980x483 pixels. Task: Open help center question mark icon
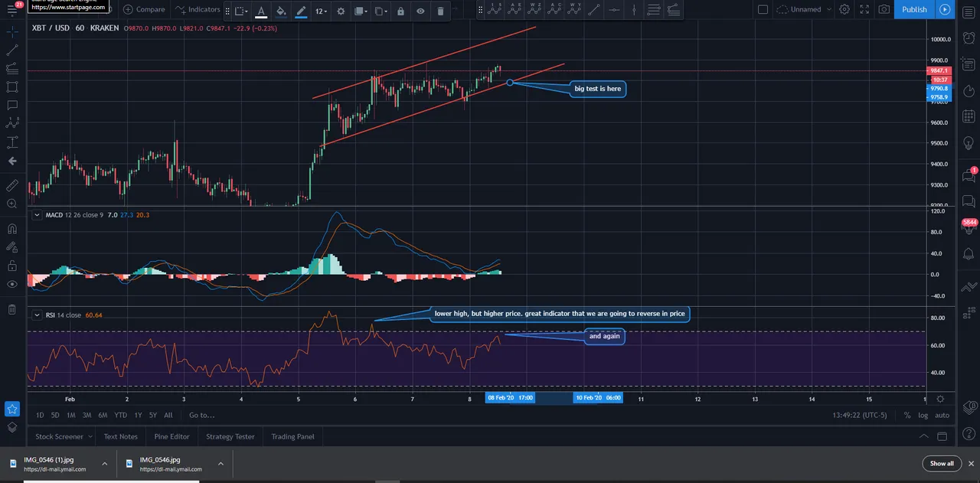click(x=969, y=435)
